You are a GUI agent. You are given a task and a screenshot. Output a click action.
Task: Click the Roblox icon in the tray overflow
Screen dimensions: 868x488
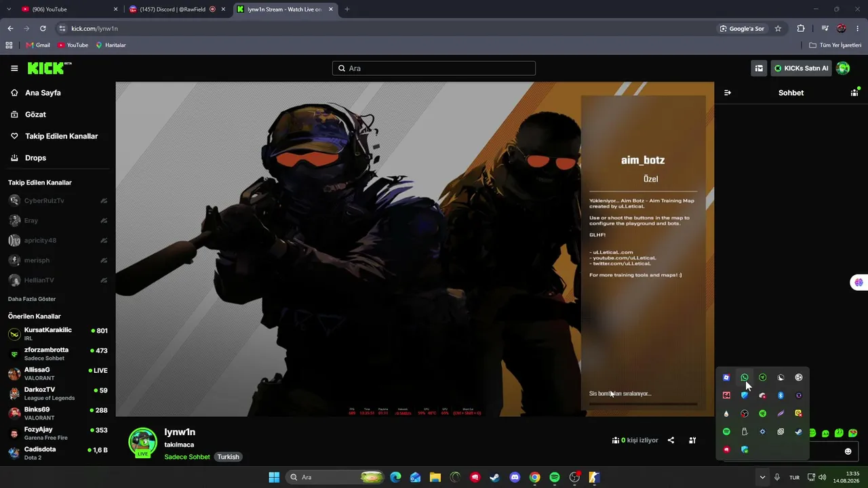[x=726, y=378]
